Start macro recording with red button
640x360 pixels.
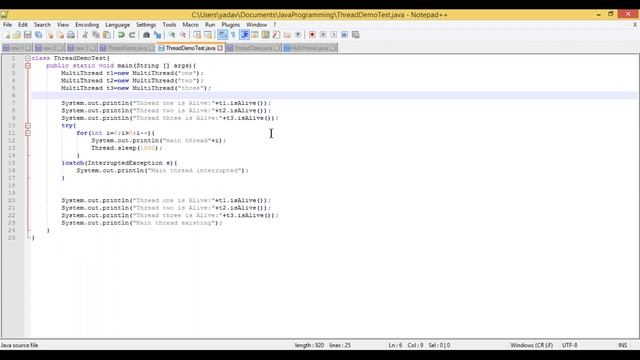click(x=312, y=35)
